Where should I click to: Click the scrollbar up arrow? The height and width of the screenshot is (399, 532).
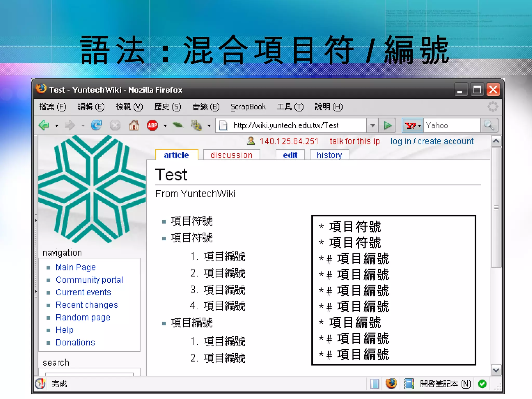[496, 141]
